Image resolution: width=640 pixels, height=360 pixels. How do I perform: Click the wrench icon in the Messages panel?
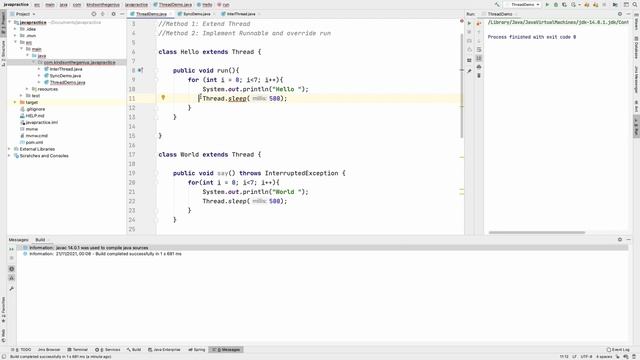click(x=11, y=289)
